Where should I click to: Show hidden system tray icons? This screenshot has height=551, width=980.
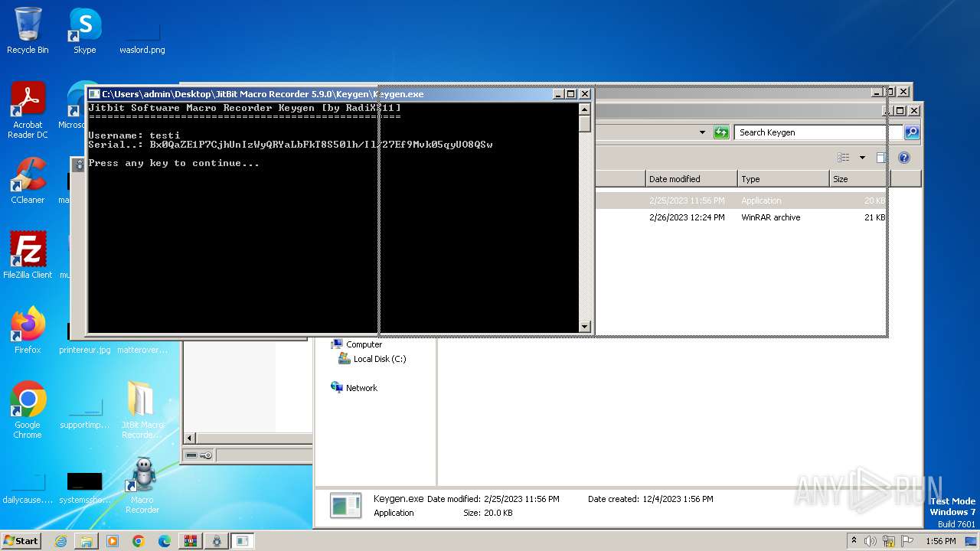(854, 540)
